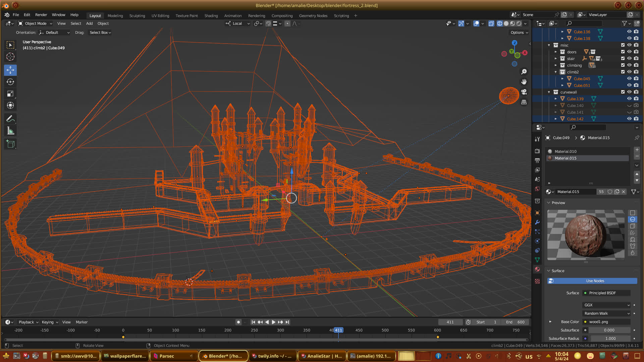Viewport: 644px width, 362px height.
Task: Switch to the Shading workspace tab
Action: pyautogui.click(x=211, y=16)
